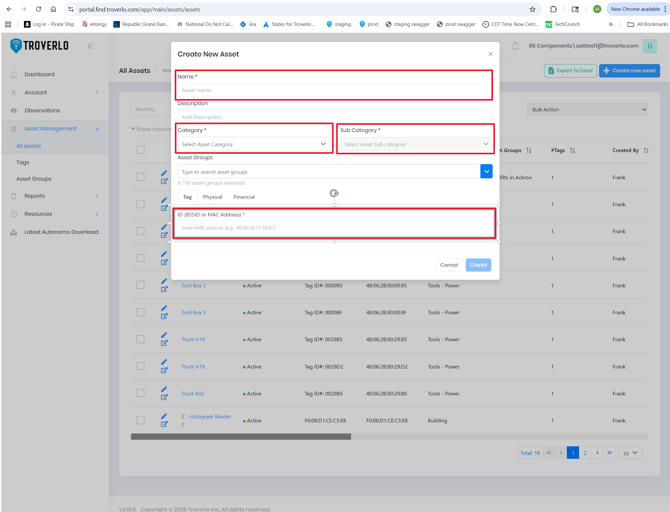Check the Truck K02 row checkbox
Image resolution: width=670 pixels, height=512 pixels.
tap(140, 393)
